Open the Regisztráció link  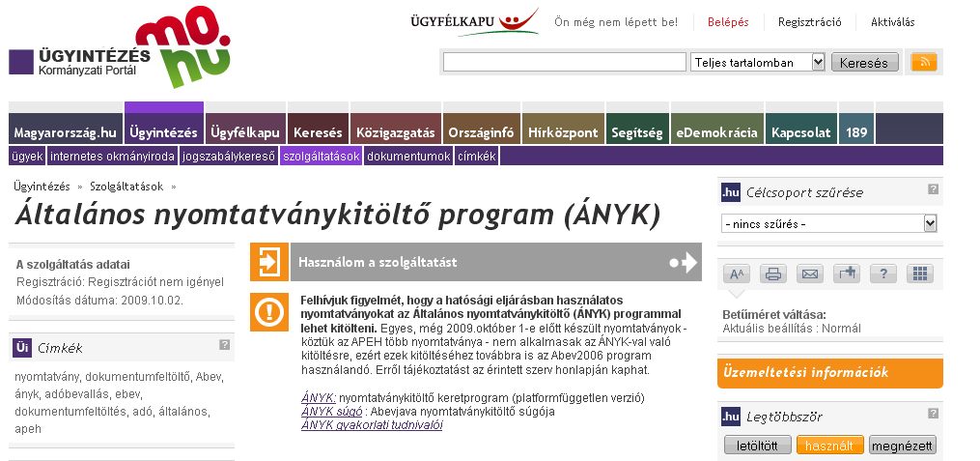810,22
